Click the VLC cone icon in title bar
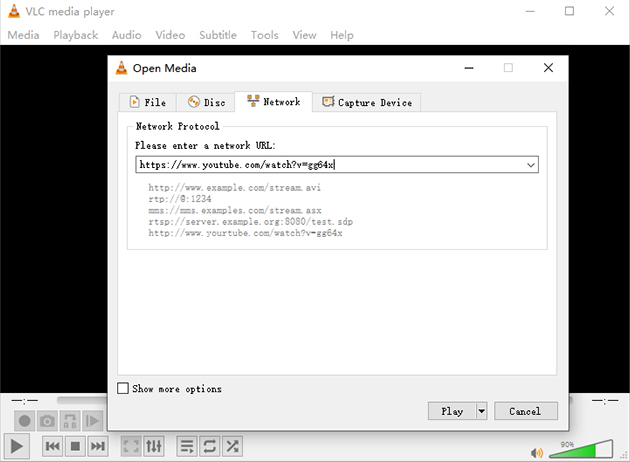Screen dimensions: 630x462 pos(14,11)
